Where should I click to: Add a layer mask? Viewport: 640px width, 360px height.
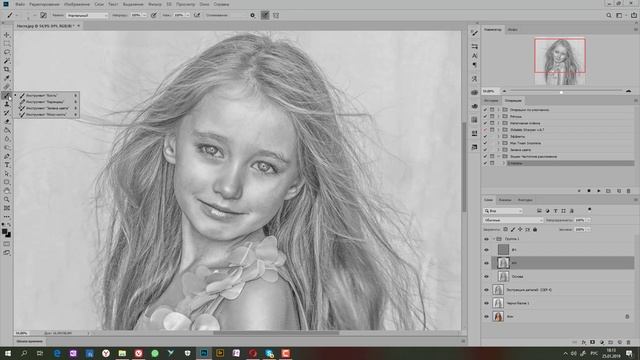pyautogui.click(x=593, y=342)
